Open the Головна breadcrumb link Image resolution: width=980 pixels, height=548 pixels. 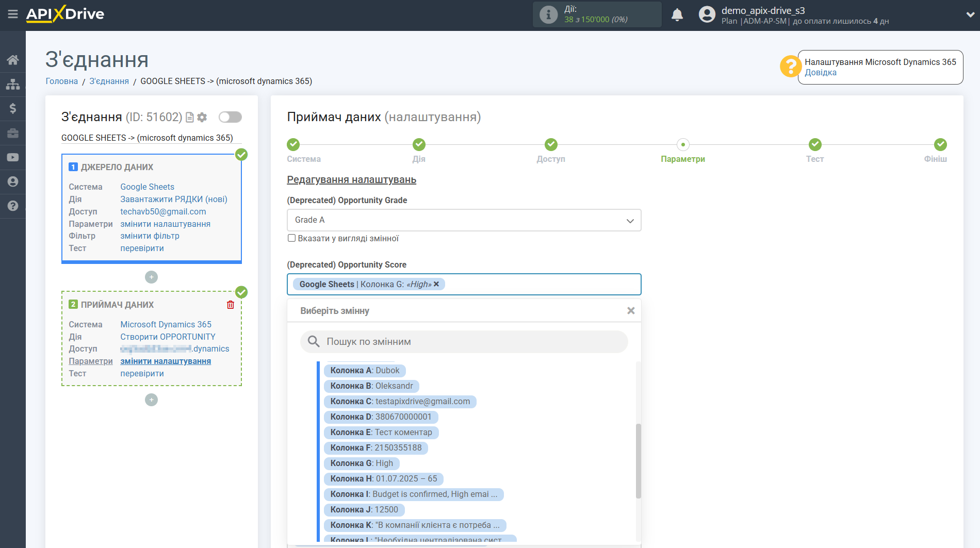point(62,81)
